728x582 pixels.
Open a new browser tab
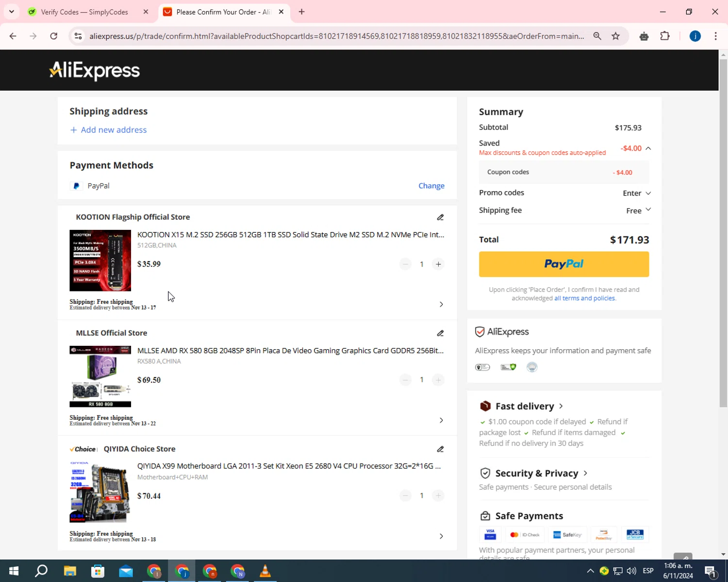pos(301,12)
